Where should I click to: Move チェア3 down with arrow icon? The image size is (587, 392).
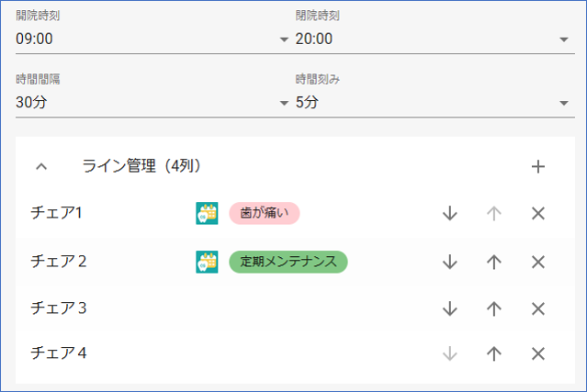click(x=449, y=308)
